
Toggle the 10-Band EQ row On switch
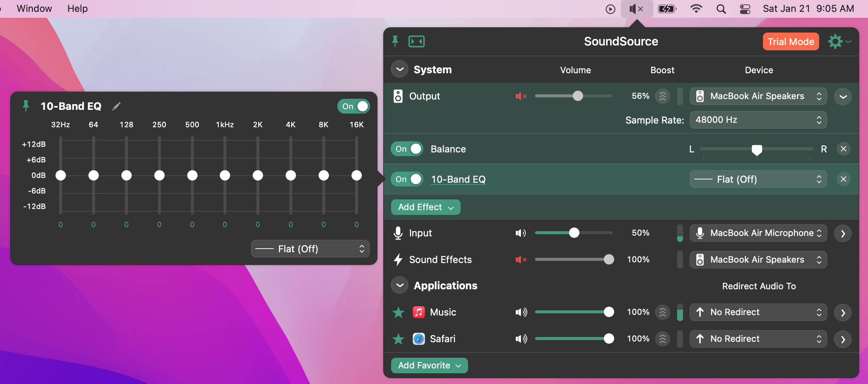tap(407, 179)
